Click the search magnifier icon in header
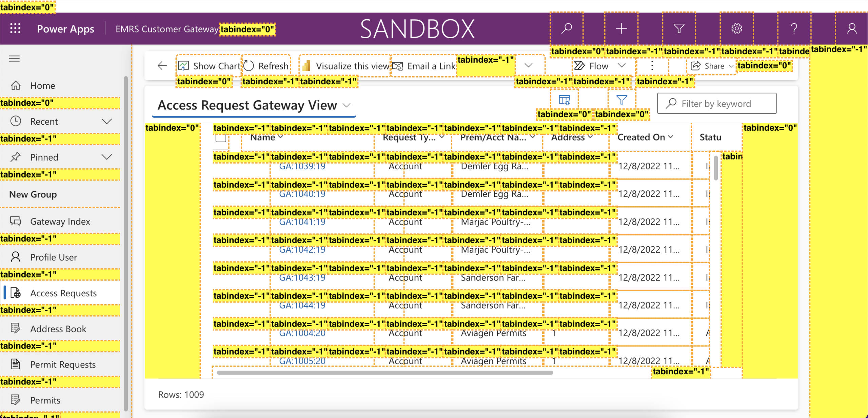Screen dimensions: 868x418 567,28
